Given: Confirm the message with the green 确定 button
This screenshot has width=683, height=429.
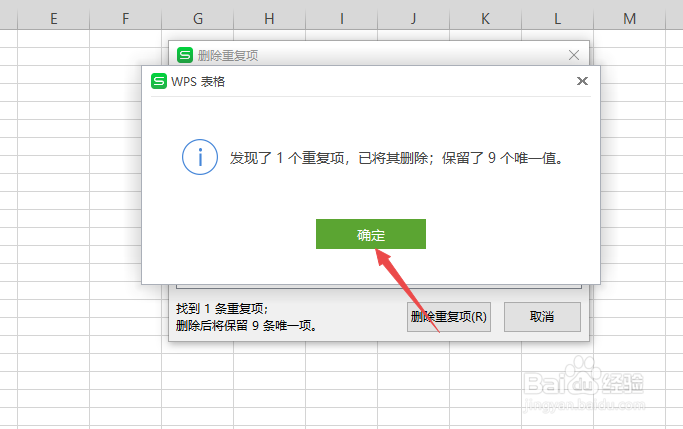Looking at the screenshot, I should [x=371, y=234].
